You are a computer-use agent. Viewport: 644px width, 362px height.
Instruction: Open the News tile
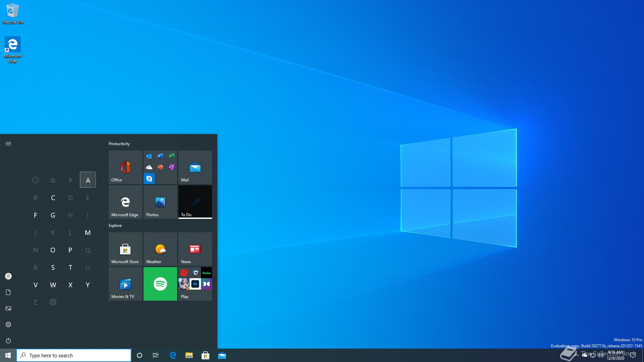[195, 249]
